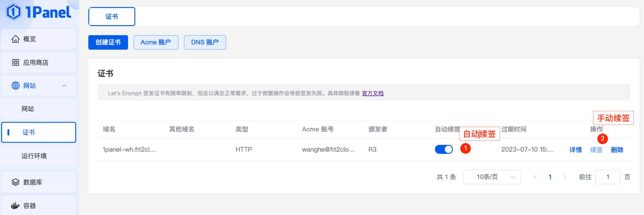Screen dimensions: 644x215
Task: Select the 证书 tab at top
Action: tap(112, 17)
